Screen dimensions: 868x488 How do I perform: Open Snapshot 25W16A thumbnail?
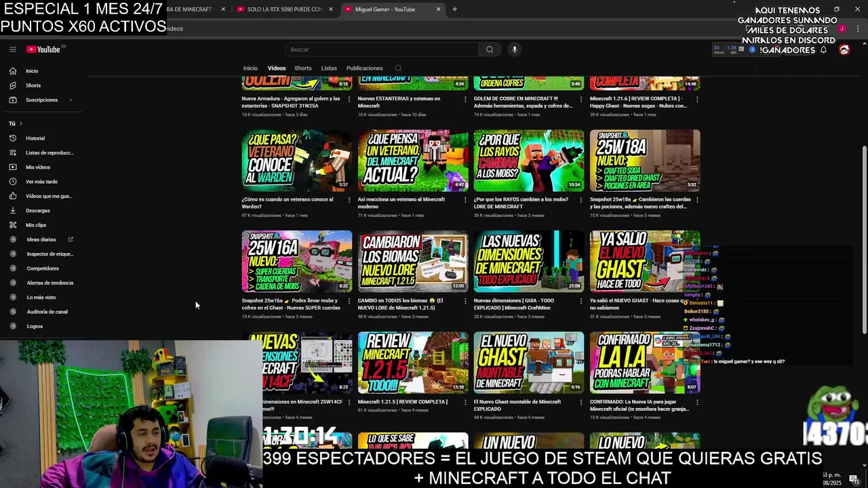(x=297, y=262)
